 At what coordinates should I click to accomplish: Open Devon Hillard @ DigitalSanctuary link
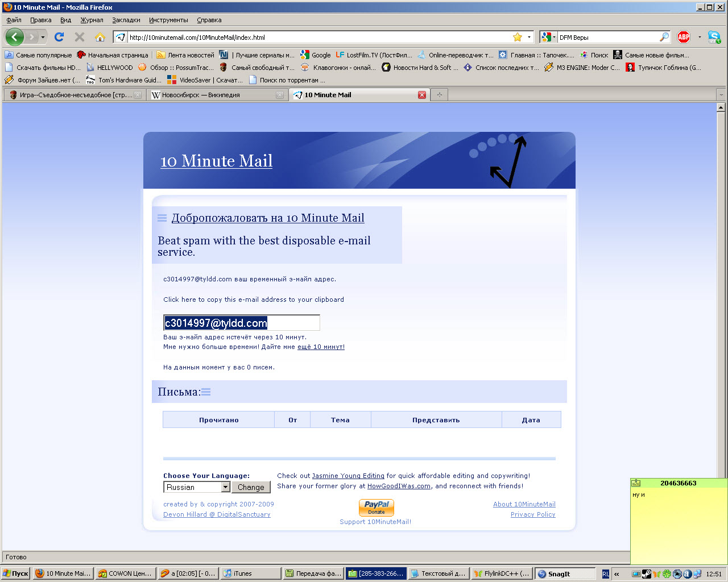click(217, 514)
